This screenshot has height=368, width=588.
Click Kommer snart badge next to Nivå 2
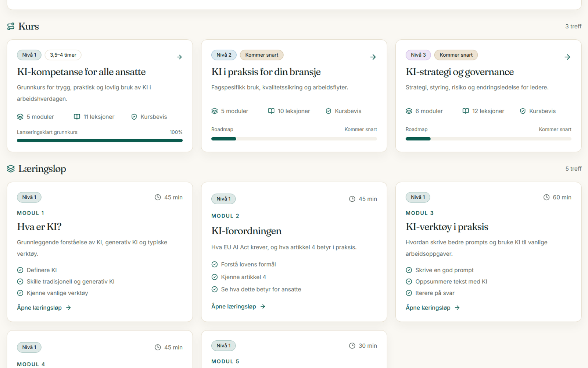(x=262, y=55)
